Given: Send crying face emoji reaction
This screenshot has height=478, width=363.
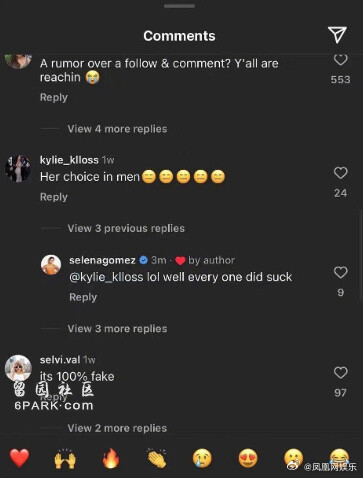Looking at the screenshot, I should [202, 458].
